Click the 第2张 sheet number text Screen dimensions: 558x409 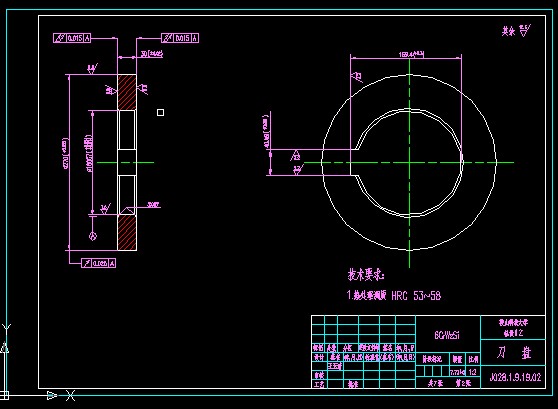tap(463, 383)
